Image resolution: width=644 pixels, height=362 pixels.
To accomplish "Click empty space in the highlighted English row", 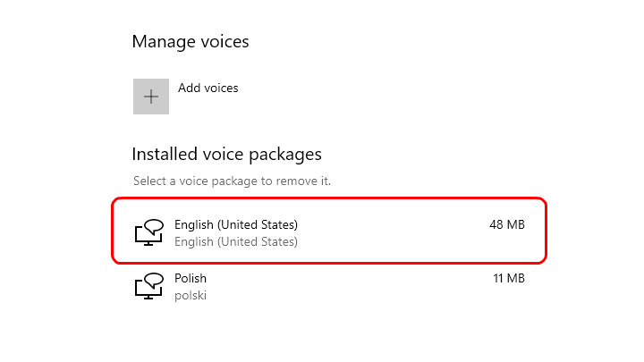I will point(390,232).
